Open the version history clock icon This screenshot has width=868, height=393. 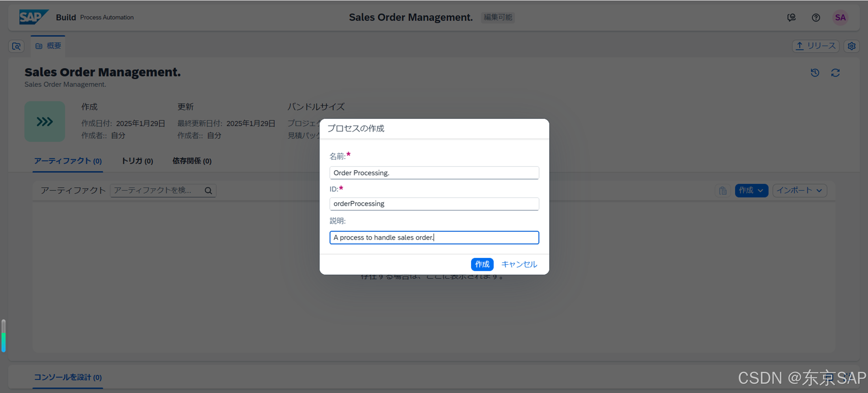point(815,73)
